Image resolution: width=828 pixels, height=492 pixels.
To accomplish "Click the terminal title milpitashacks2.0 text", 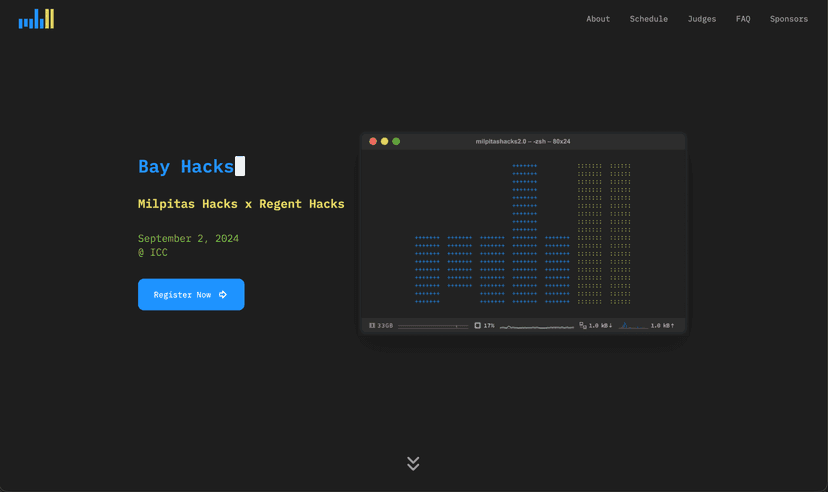I will [523, 141].
